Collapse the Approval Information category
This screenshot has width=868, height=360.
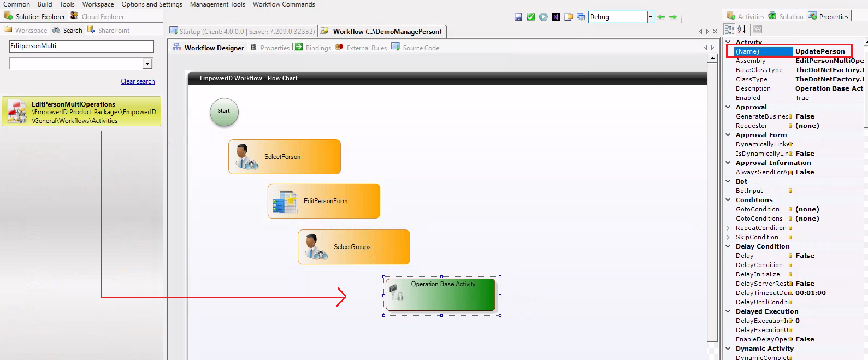tap(728, 163)
